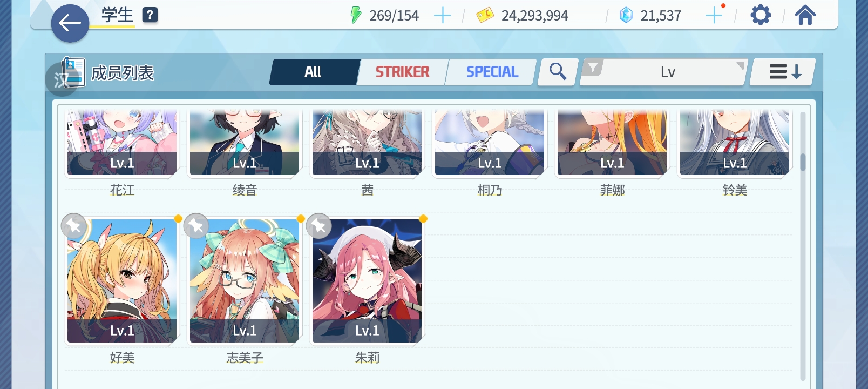This screenshot has width=868, height=389.
Task: Click the filter funnel icon
Action: click(593, 68)
